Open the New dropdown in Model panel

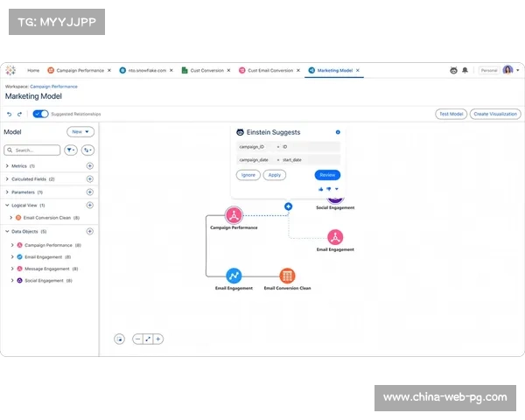[x=80, y=132]
